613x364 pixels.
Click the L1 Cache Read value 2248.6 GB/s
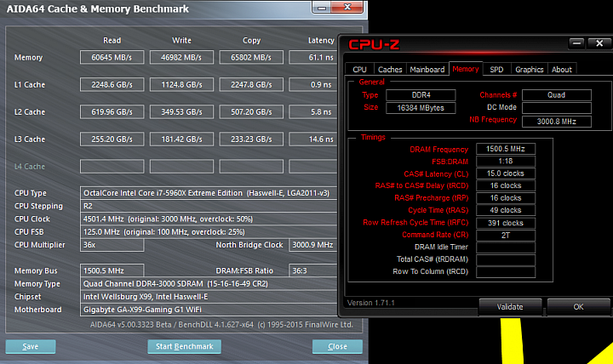tap(112, 85)
